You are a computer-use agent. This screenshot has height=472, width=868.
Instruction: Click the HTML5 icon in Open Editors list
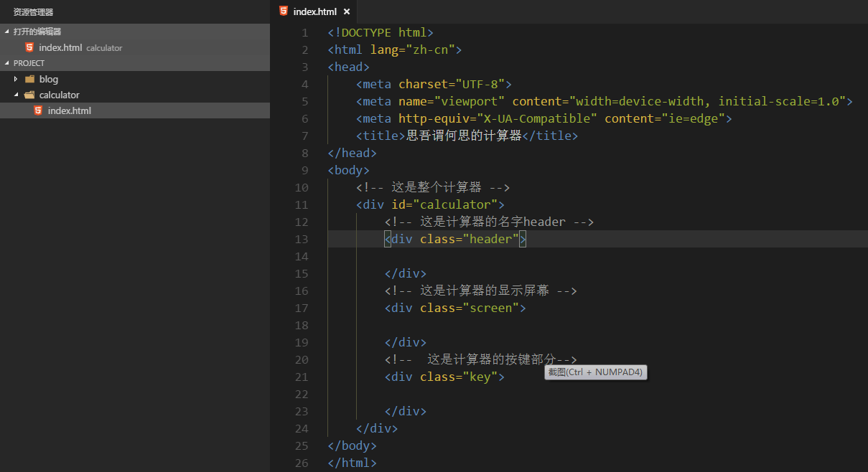[x=29, y=47]
